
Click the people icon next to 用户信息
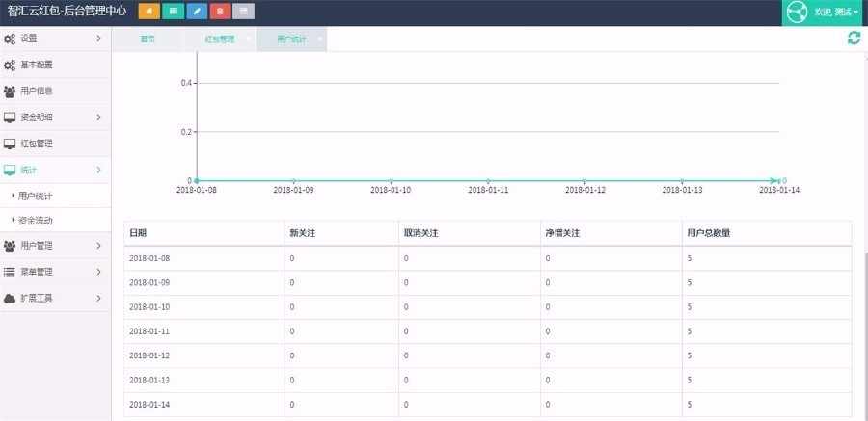click(10, 92)
